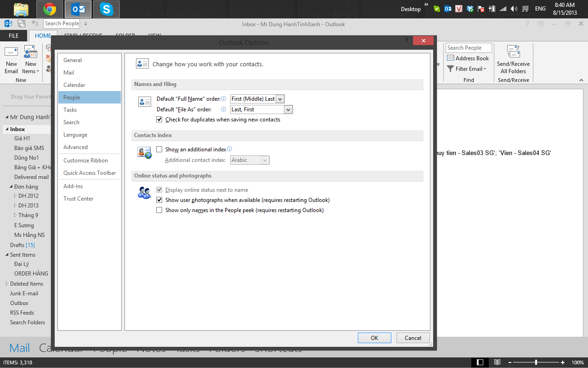This screenshot has height=368, width=588.
Task: Cancel the Outlook Options dialog
Action: pyautogui.click(x=413, y=337)
